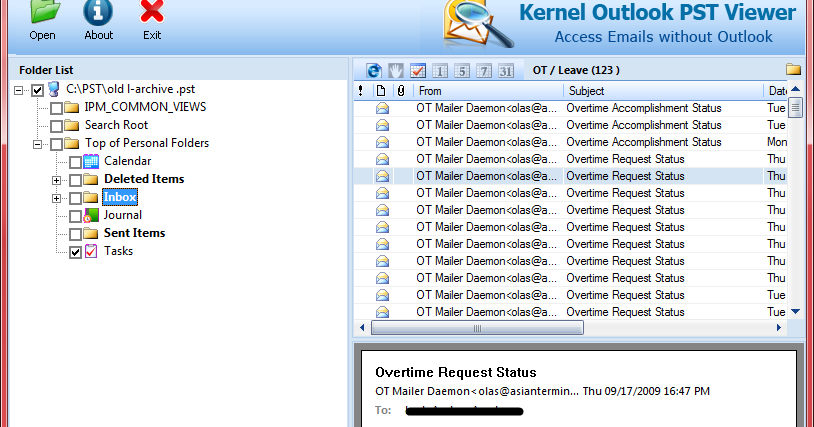Select the Search Root folder label

pyautogui.click(x=116, y=125)
